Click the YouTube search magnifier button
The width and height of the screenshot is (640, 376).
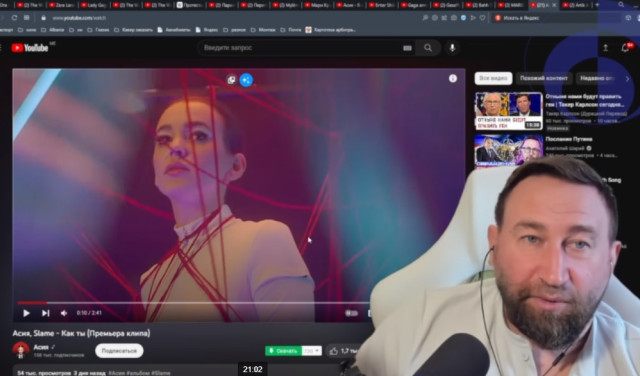click(428, 48)
